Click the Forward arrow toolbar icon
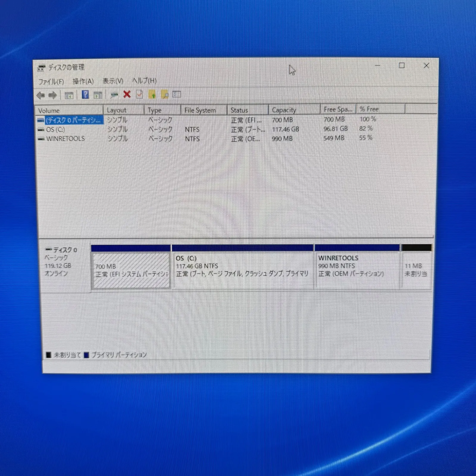 tap(53, 95)
